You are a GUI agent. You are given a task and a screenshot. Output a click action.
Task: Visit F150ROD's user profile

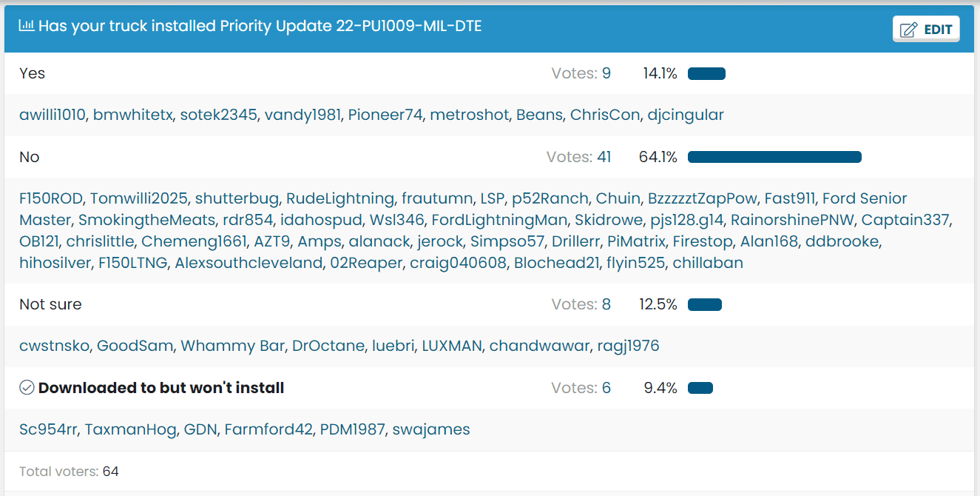point(51,198)
